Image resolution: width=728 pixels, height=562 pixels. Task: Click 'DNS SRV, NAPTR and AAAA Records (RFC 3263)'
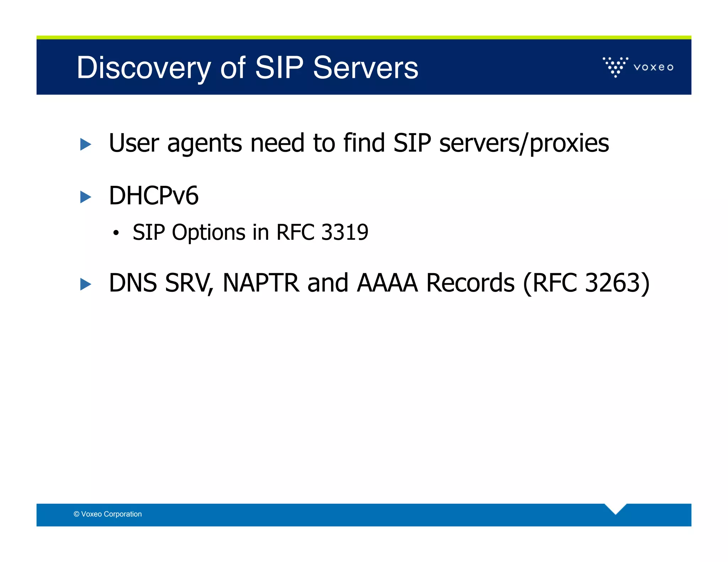[x=379, y=283]
